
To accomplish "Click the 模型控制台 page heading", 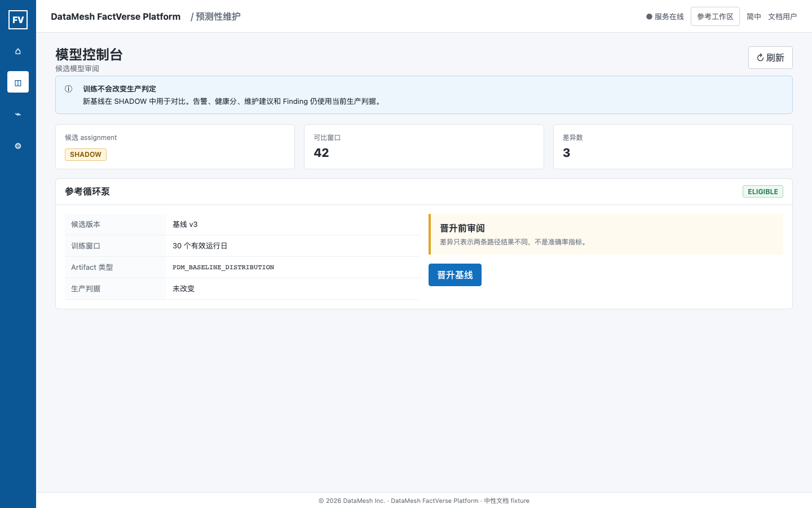I will [x=89, y=55].
